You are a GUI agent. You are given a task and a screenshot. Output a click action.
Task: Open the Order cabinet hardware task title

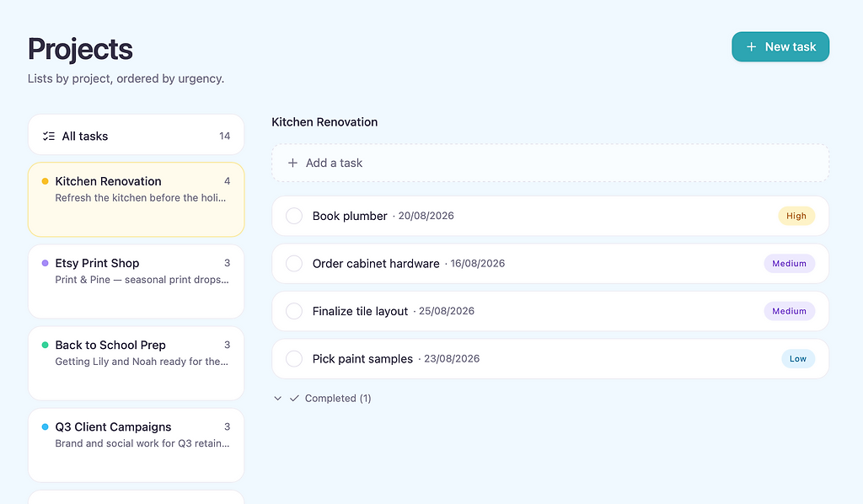(x=376, y=264)
